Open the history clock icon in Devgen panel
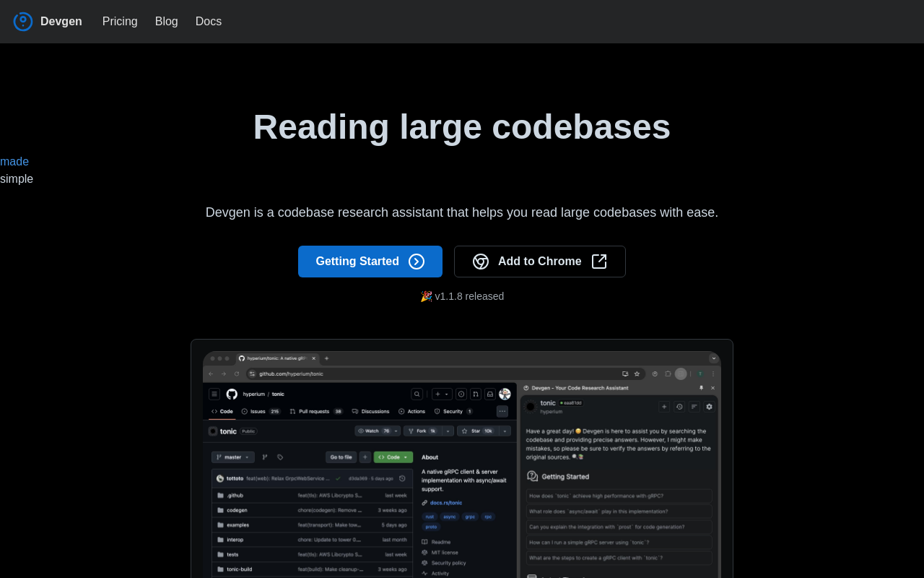This screenshot has height=578, width=924. tap(679, 407)
